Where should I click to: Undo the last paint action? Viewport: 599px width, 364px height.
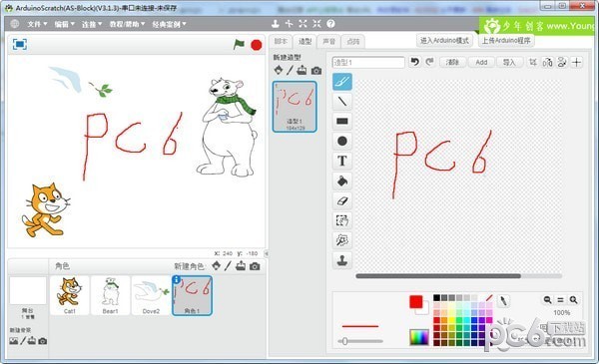click(415, 62)
